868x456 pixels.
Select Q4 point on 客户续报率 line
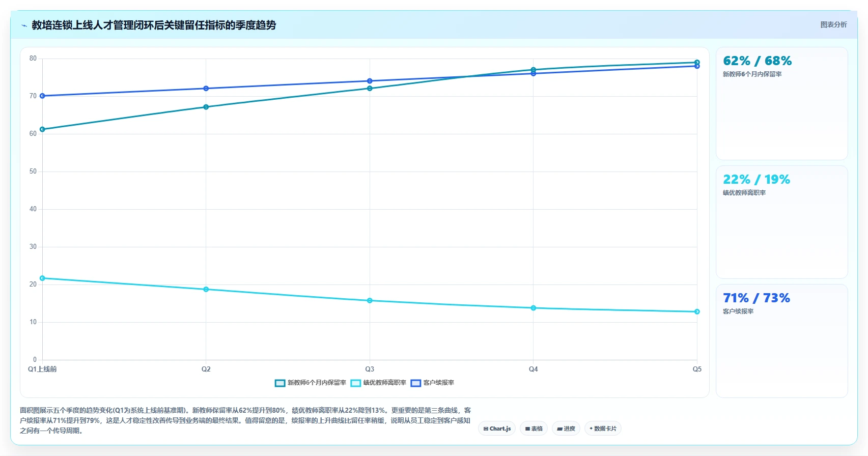(x=534, y=74)
